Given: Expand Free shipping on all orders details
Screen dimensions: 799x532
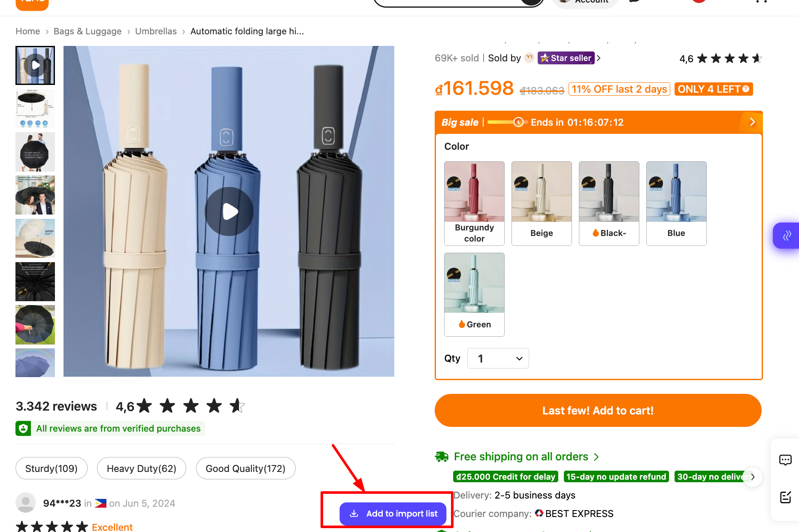Looking at the screenshot, I should [597, 456].
